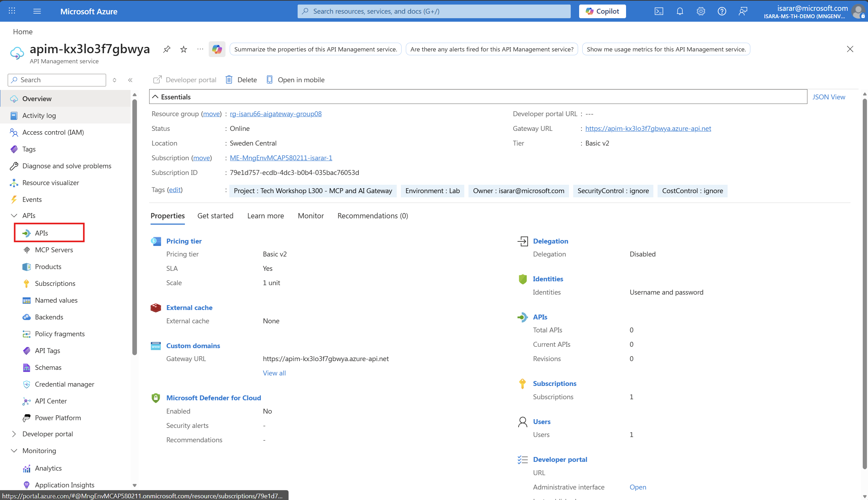
Task: Open JSON View link
Action: 828,97
